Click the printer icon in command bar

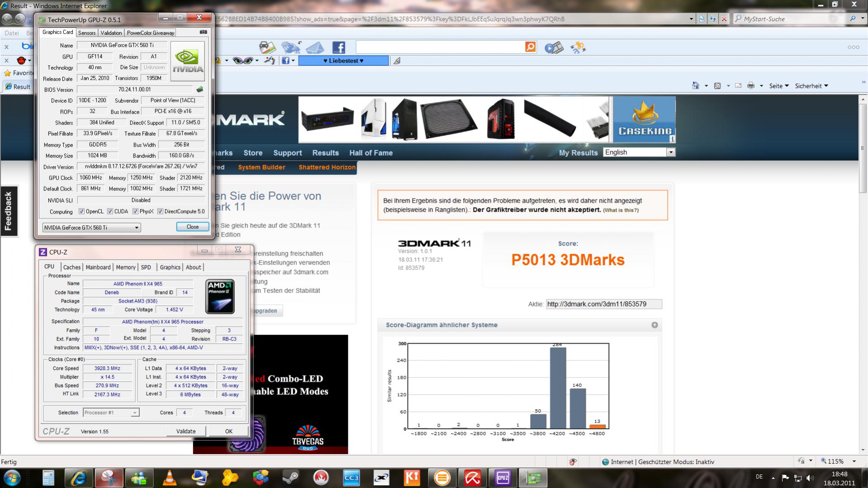[x=751, y=86]
